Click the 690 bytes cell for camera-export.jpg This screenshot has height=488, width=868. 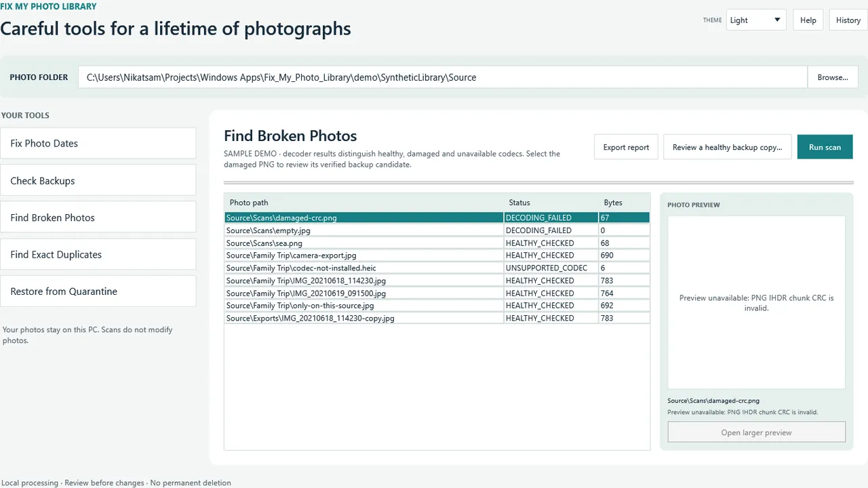[x=624, y=256]
